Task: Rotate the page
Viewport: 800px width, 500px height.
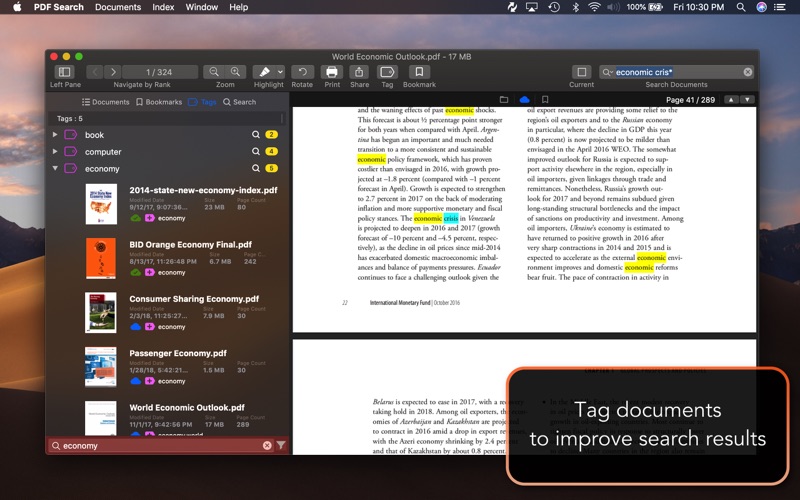Action: click(x=302, y=72)
